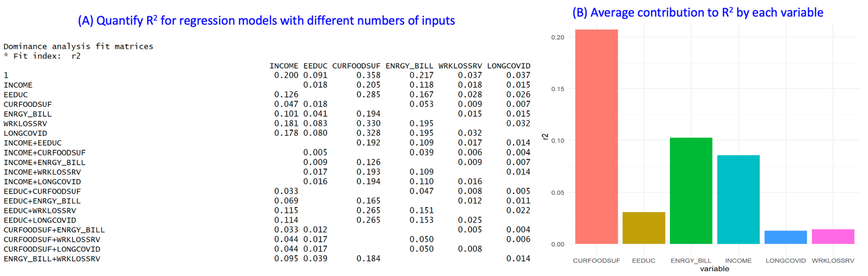
Task: Click the ENRGY_BILL column header in table
Action: 409,66
